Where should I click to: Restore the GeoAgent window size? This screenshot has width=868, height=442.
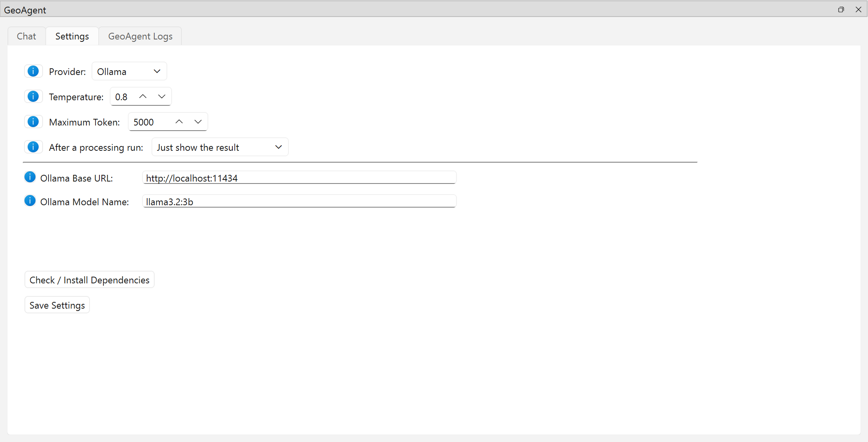841,9
